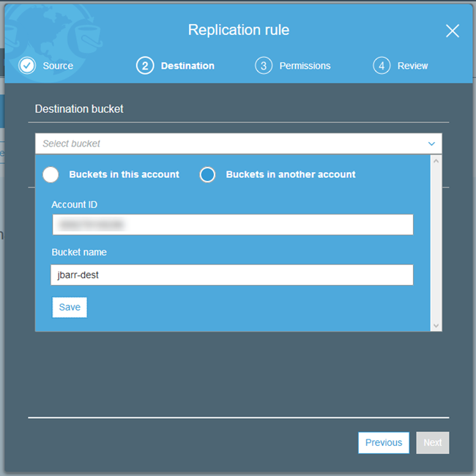This screenshot has height=476, width=476.
Task: Open the Select bucket dropdown field
Action: pos(227,144)
